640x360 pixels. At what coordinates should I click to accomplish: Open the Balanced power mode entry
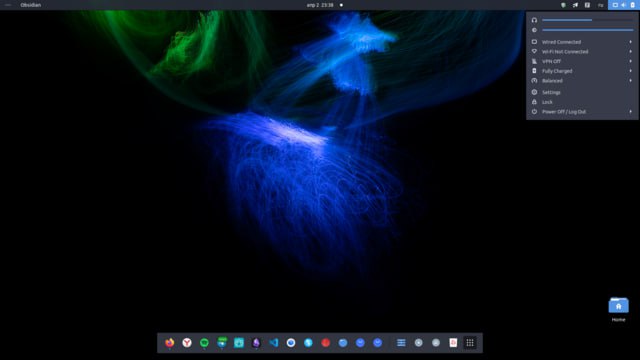coord(582,80)
